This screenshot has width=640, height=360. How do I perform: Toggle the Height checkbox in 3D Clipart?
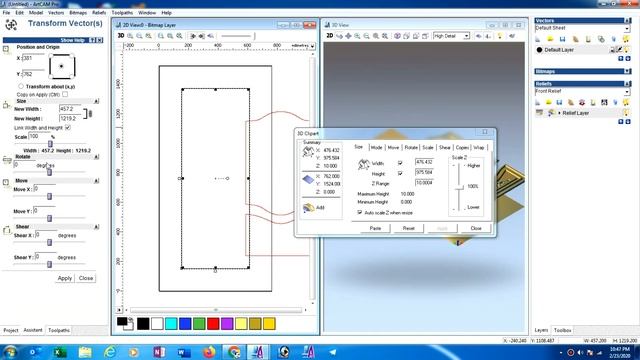coord(400,173)
